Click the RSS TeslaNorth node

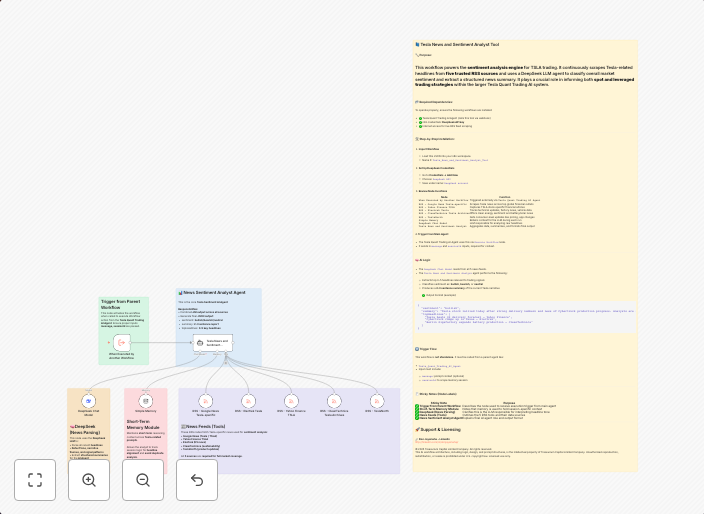point(377,400)
